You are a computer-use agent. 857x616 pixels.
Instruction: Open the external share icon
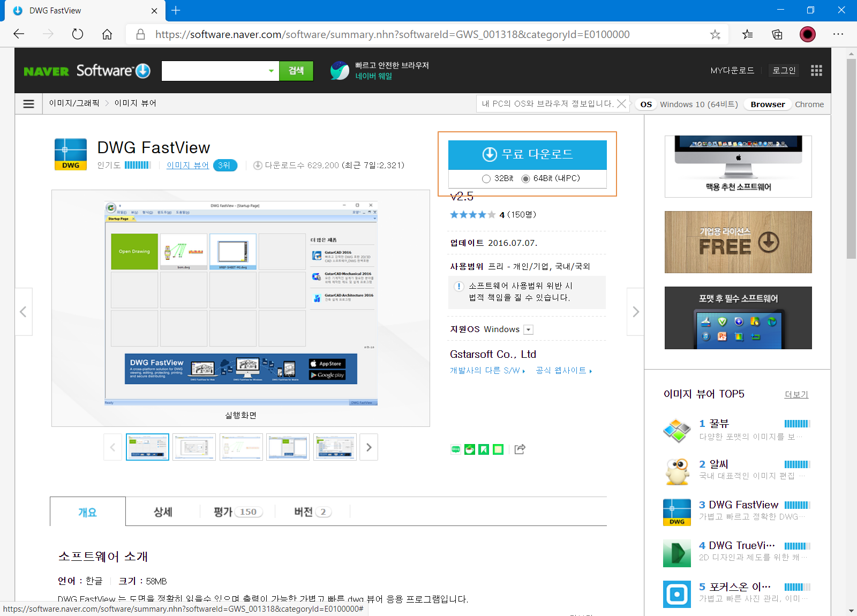tap(520, 449)
